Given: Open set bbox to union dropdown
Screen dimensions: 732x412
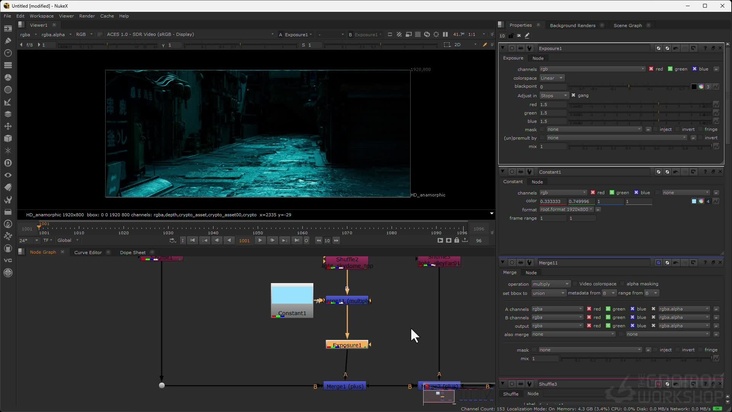Looking at the screenshot, I should (x=549, y=293).
